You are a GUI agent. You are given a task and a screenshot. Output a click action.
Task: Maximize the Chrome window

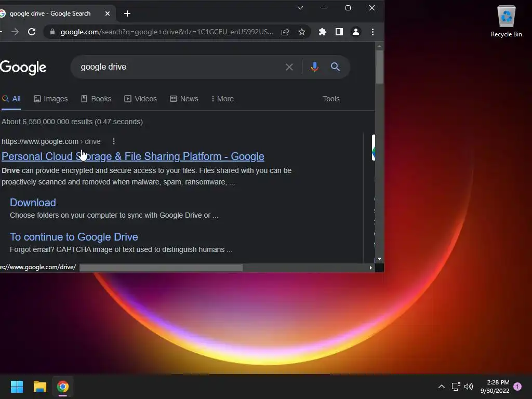[x=348, y=8]
